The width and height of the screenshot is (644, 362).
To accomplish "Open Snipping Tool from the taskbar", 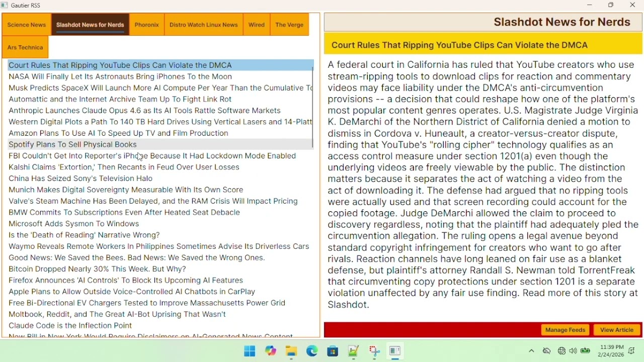I will coord(375,351).
